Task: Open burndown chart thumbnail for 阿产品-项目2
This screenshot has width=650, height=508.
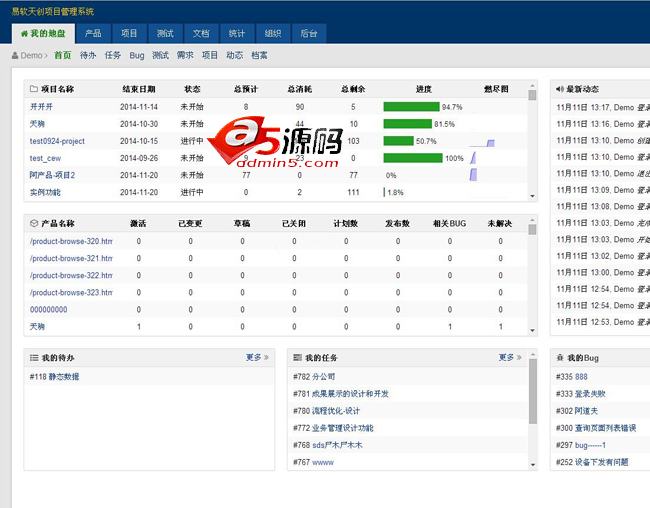Action: pyautogui.click(x=473, y=175)
